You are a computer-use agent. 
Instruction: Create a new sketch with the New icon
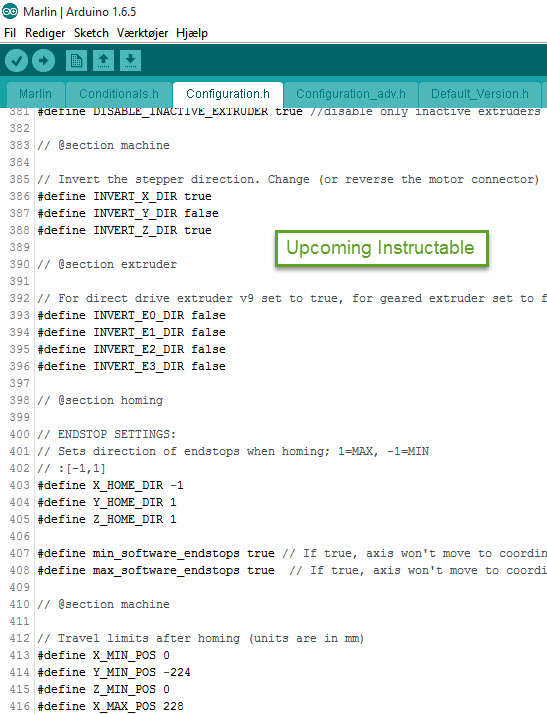pos(76,61)
